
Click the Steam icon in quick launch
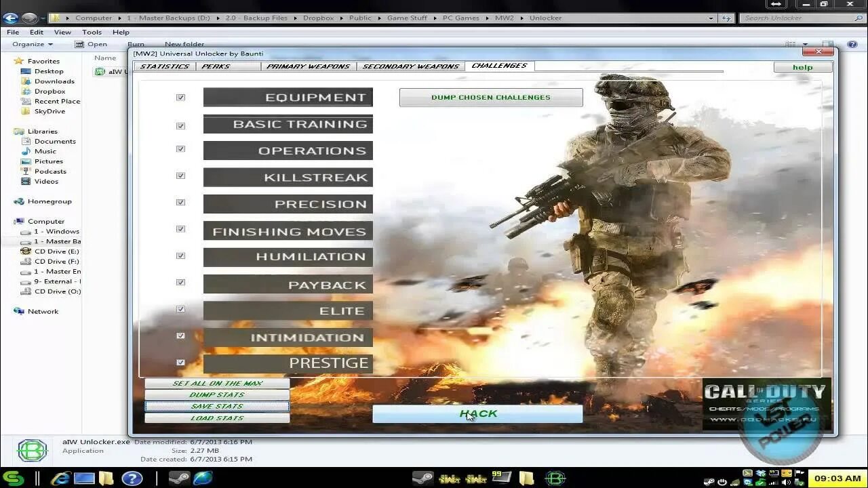[x=179, y=479]
